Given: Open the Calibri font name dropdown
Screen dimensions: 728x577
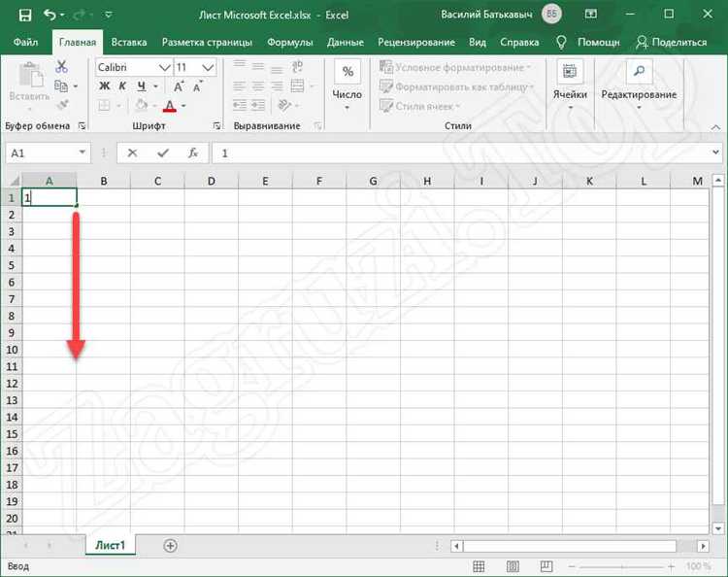Looking at the screenshot, I should coord(164,68).
